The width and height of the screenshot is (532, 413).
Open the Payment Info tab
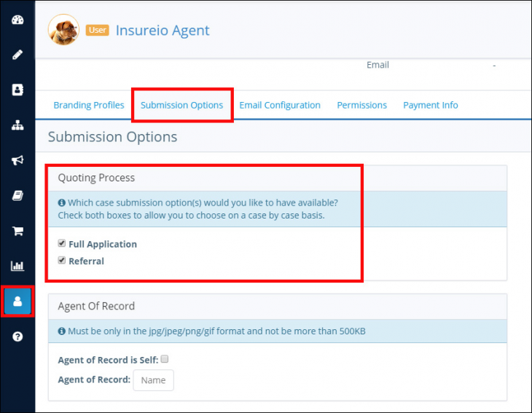tap(431, 105)
